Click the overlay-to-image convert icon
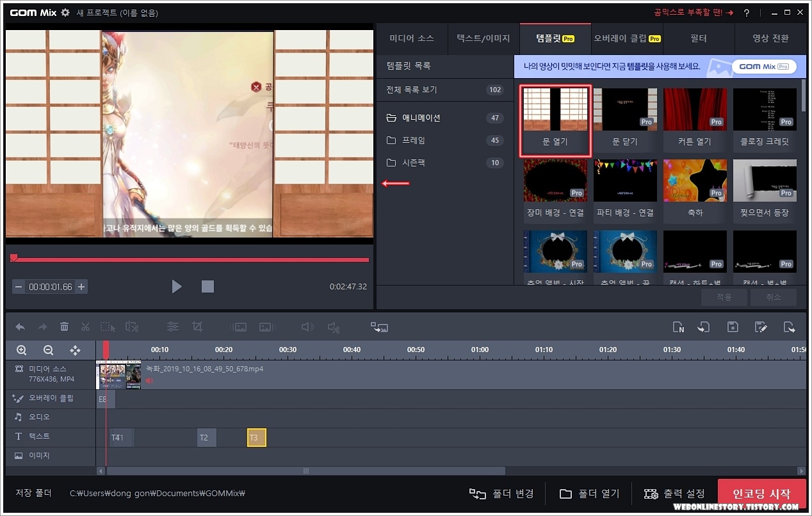812x516 pixels. coord(380,327)
